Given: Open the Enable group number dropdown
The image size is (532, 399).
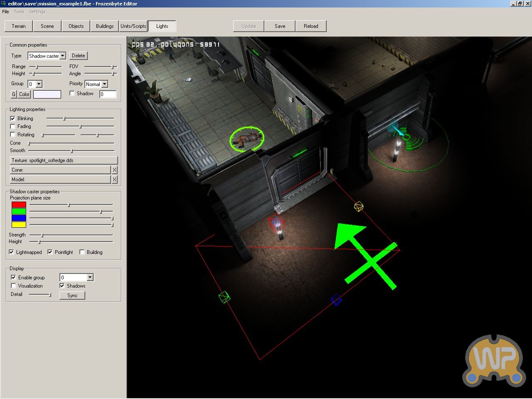Looking at the screenshot, I should click(x=90, y=278).
